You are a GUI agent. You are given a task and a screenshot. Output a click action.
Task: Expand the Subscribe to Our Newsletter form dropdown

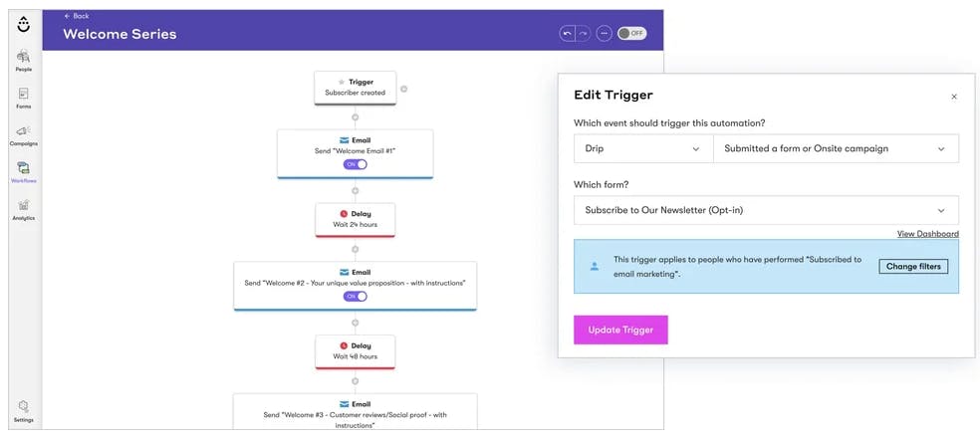pyautogui.click(x=766, y=210)
